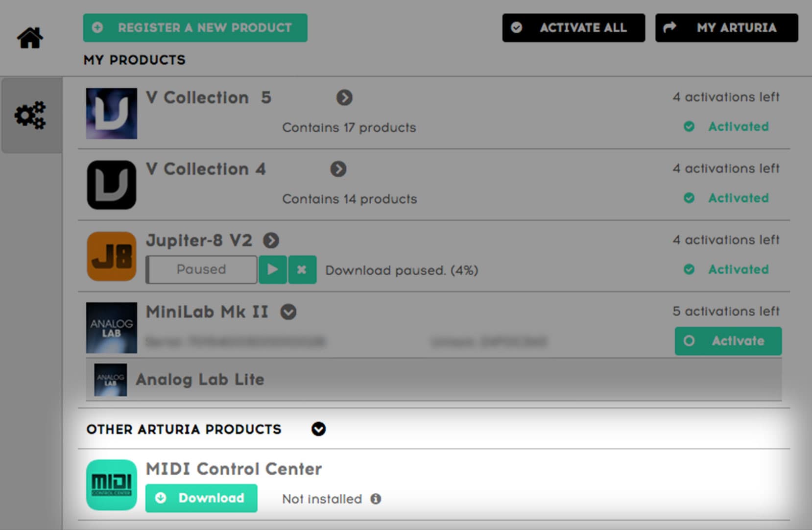Cancel the Jupiter-8 V2 download
812x530 pixels.
pos(302,269)
